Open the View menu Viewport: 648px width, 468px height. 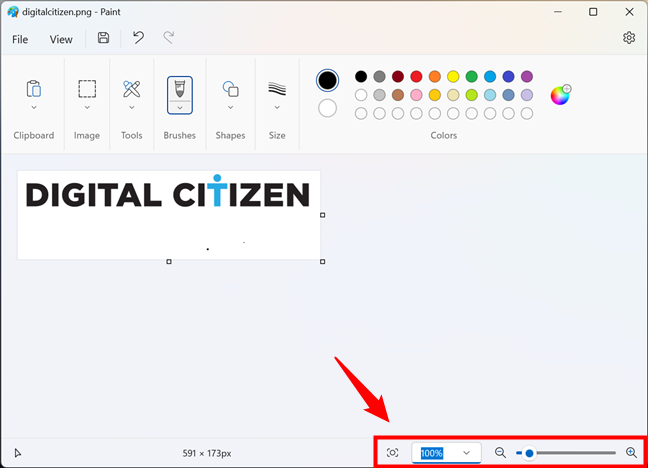[x=61, y=39]
